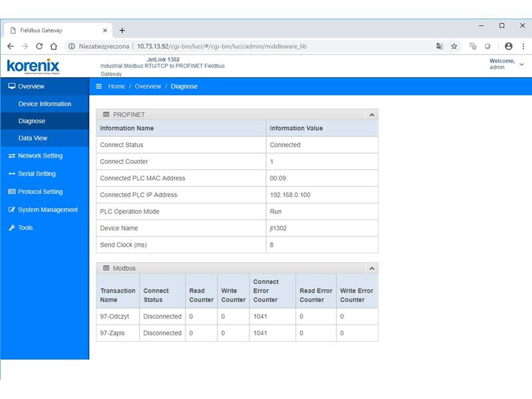Close the Fieldbus Gateway tab

pyautogui.click(x=105, y=31)
